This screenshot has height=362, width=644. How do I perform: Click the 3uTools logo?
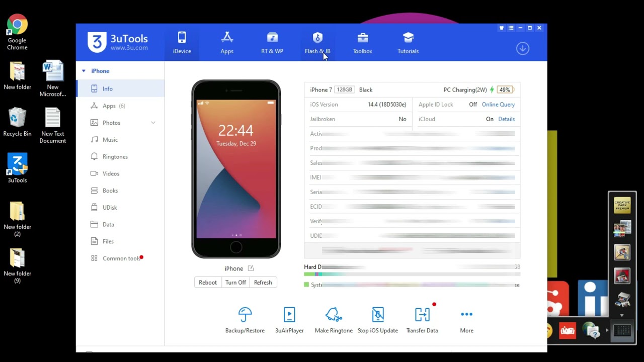118,42
